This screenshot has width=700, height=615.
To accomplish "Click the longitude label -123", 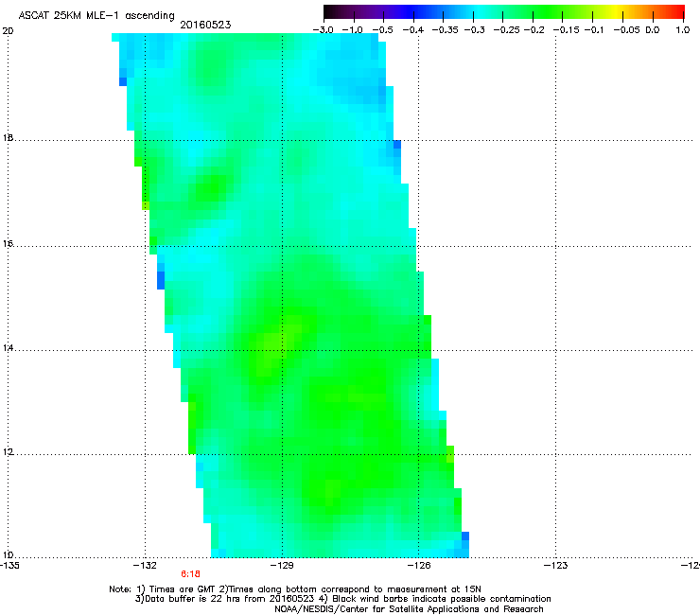I will [556, 566].
